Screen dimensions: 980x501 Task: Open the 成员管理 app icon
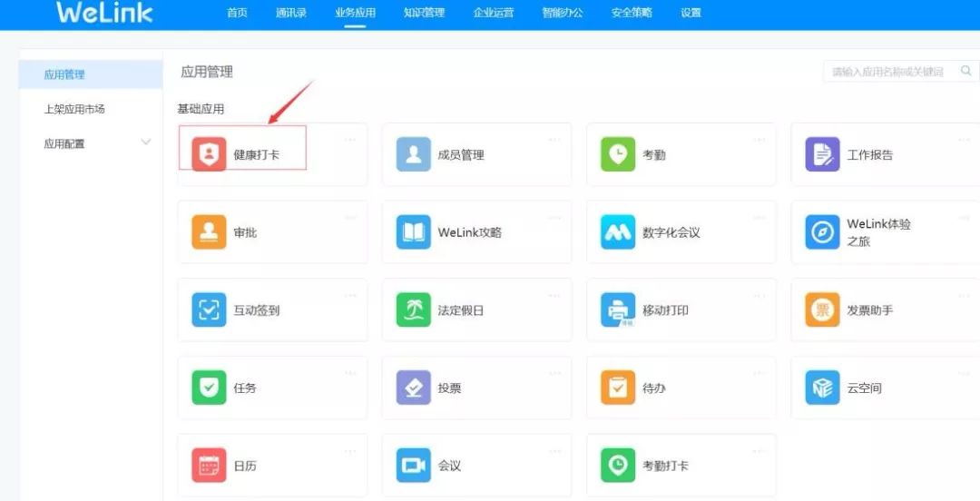point(413,154)
